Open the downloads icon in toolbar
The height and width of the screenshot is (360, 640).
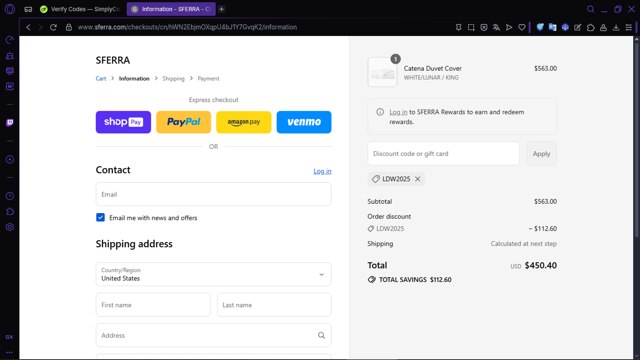tap(616, 27)
